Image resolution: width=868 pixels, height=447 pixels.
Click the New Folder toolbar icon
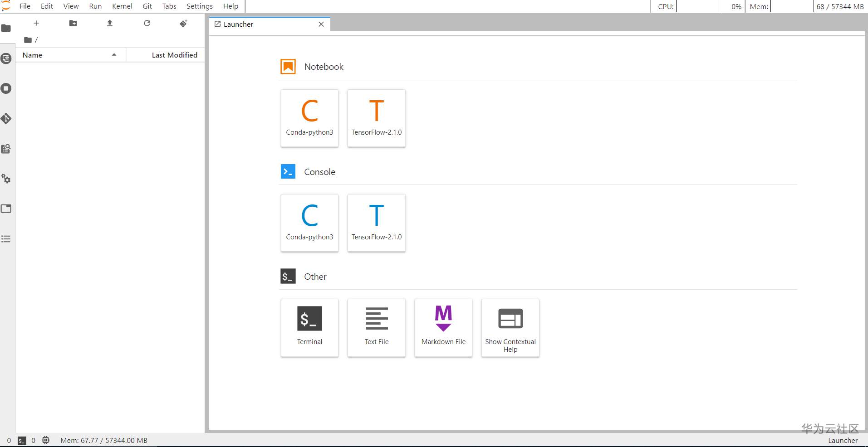pyautogui.click(x=73, y=23)
